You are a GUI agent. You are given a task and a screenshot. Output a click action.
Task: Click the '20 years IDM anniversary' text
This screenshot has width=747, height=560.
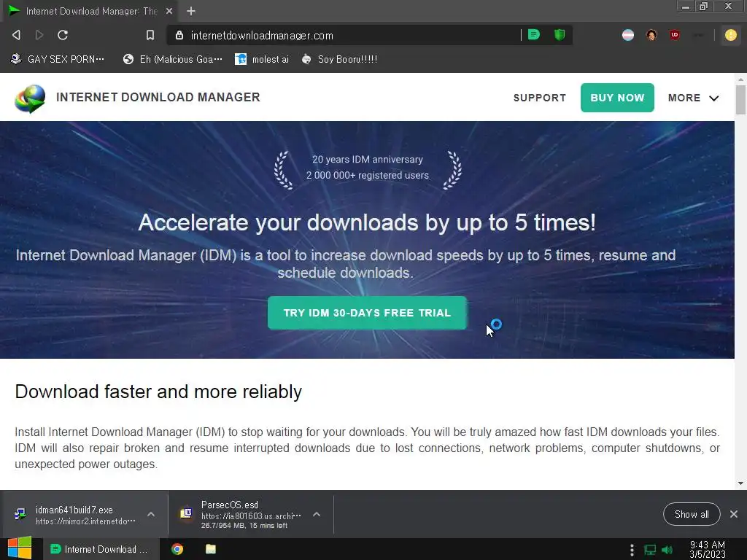click(x=368, y=160)
